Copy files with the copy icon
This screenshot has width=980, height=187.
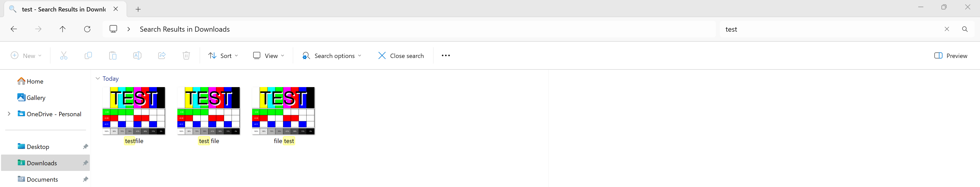(x=88, y=55)
